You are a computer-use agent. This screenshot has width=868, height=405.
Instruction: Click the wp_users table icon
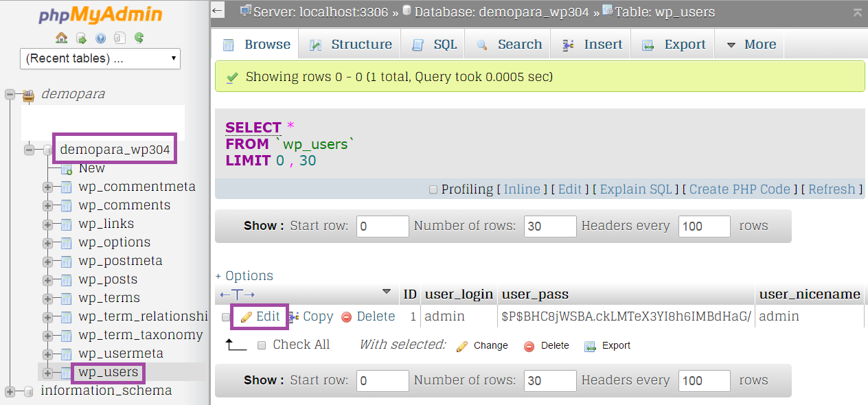point(67,373)
